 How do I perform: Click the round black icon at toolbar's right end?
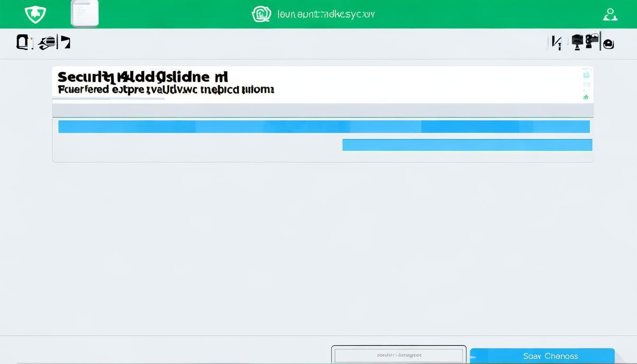click(x=608, y=44)
